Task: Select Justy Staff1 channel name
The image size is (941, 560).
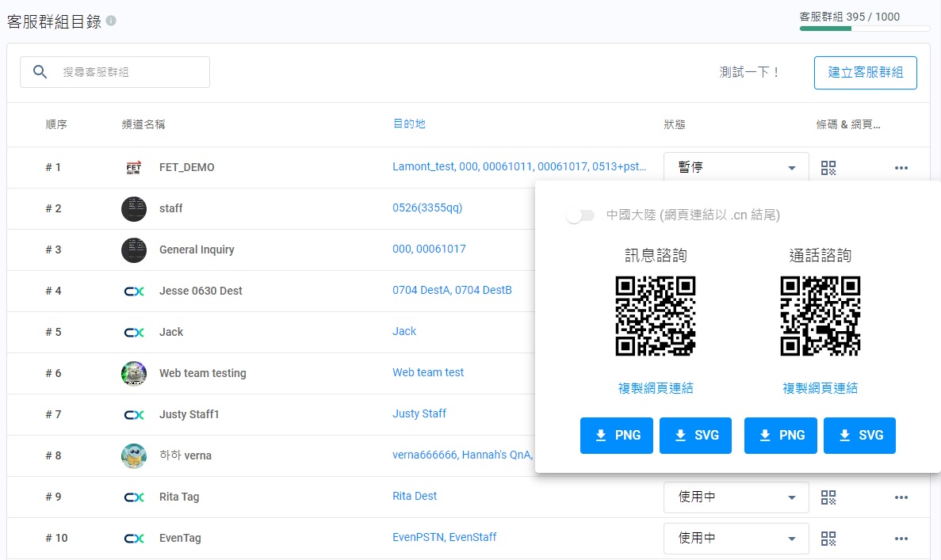Action: 189,415
